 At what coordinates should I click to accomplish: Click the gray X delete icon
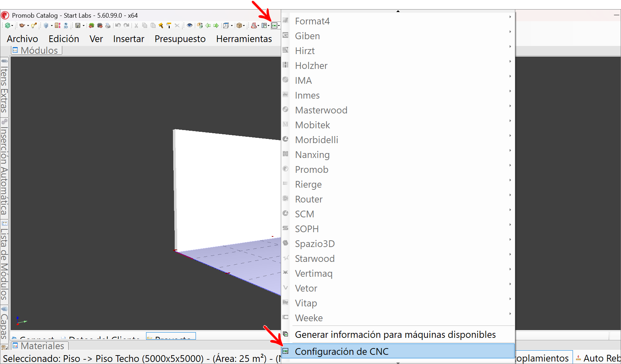(x=177, y=25)
